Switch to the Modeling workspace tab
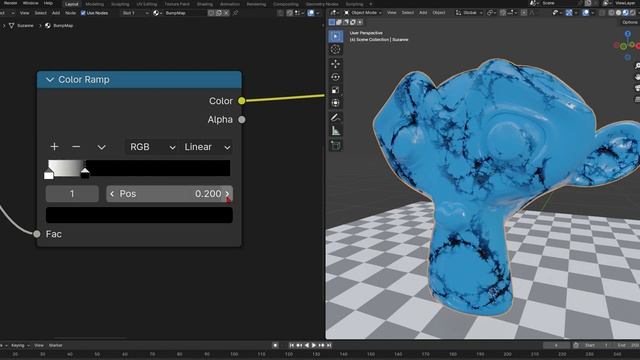Viewport: 640px width, 360px height. pos(95,4)
